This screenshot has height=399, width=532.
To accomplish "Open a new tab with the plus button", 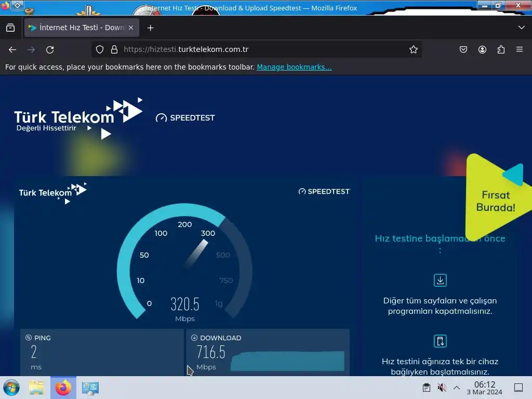I will coord(150,28).
